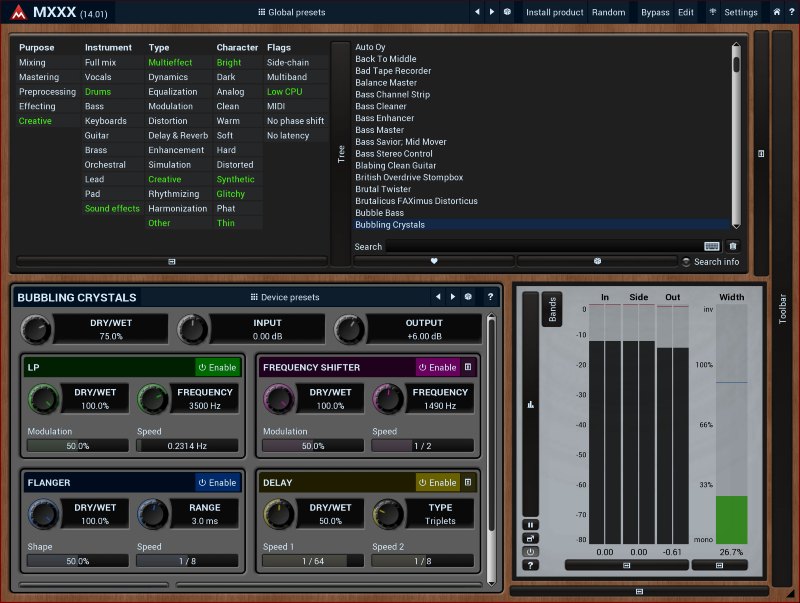
Task: Click the LP Modulation slider
Action: (x=76, y=446)
